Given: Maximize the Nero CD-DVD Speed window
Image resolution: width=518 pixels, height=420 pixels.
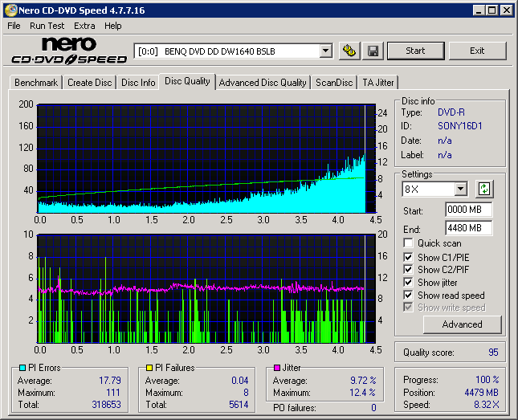Looking at the screenshot, I should 492,10.
